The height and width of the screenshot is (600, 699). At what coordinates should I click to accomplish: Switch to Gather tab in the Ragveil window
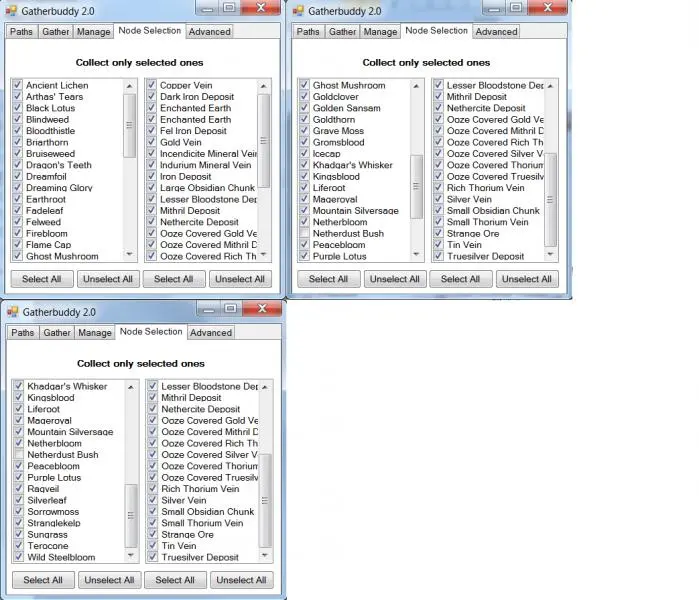[57, 333]
